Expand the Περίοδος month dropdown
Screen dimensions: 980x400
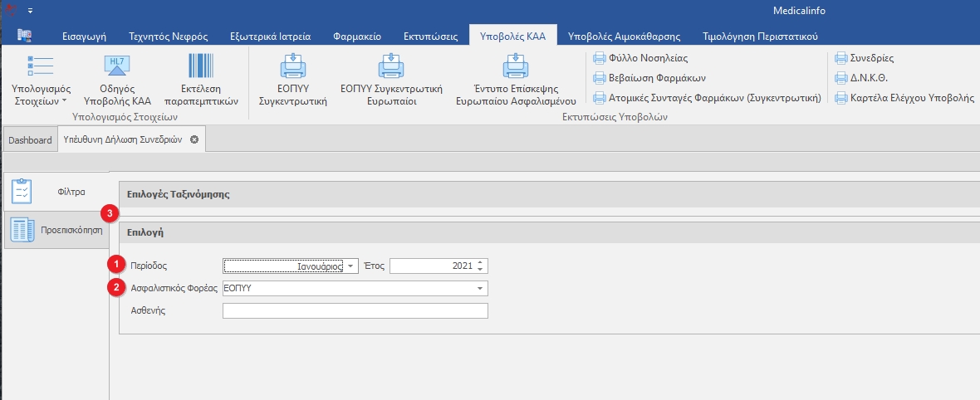pyautogui.click(x=352, y=266)
